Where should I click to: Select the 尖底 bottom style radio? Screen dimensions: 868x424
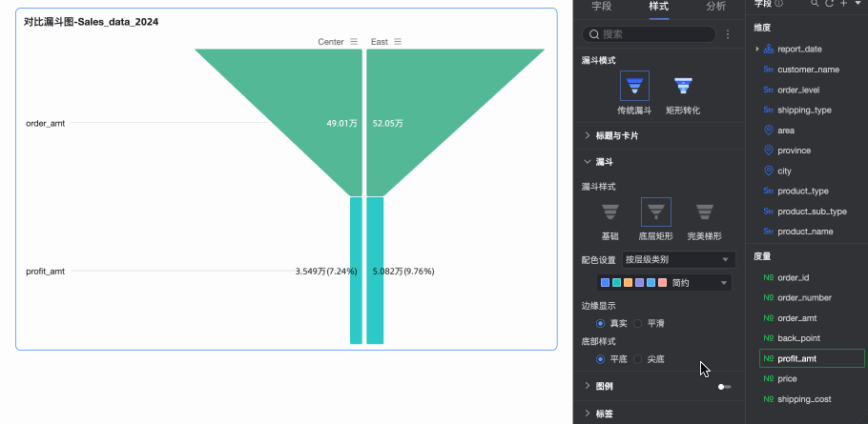pyautogui.click(x=638, y=359)
